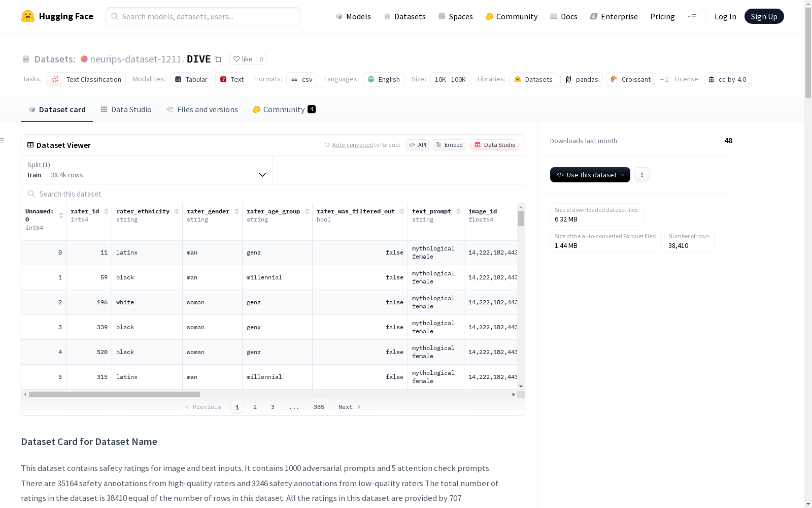The width and height of the screenshot is (812, 508).
Task: Select the Datasets library tag
Action: (533, 79)
